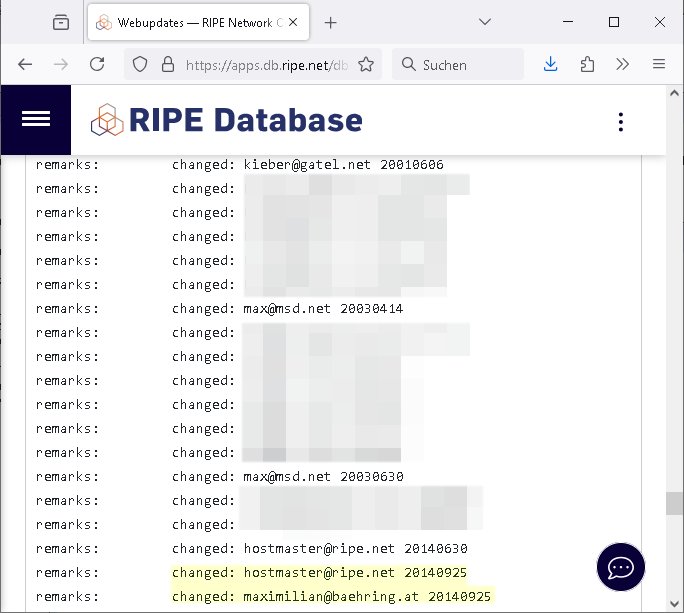Open the live chat bubble
Viewport: 684px width, 613px height.
(621, 567)
